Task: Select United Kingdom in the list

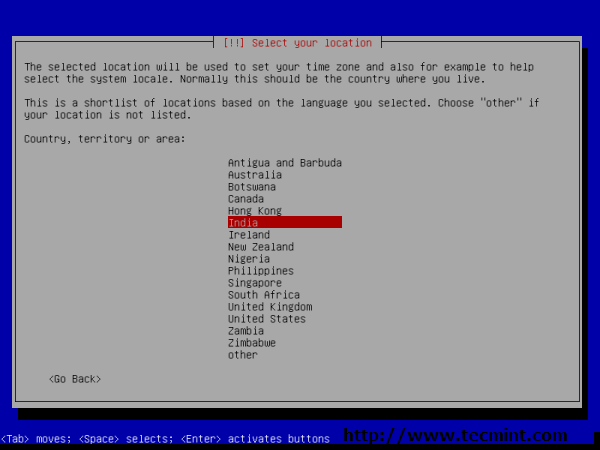Action: [270, 307]
